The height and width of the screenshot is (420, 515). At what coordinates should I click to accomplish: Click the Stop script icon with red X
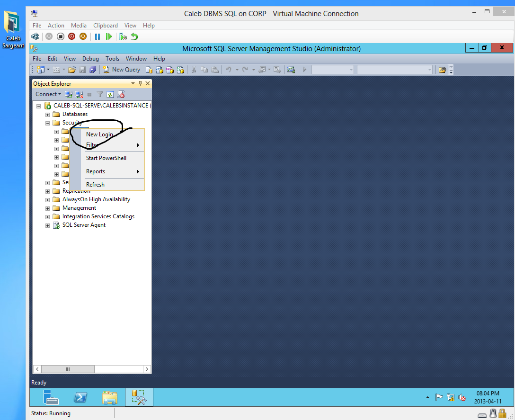(x=121, y=95)
